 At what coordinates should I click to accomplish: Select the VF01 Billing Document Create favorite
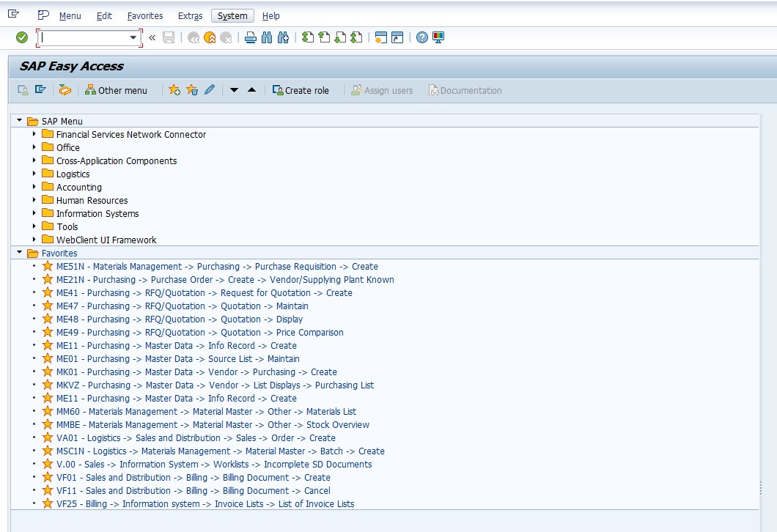click(194, 478)
